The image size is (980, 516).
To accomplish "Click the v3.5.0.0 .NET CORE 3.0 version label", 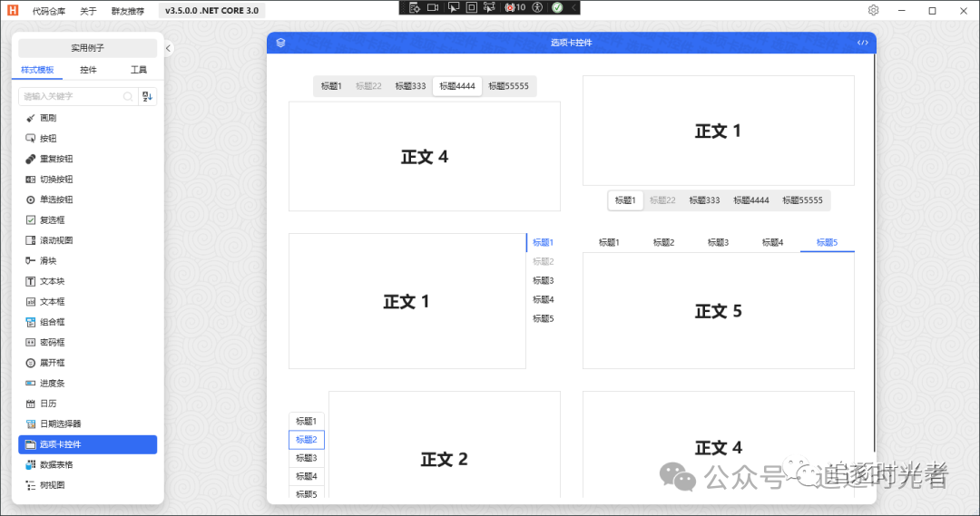I will 211,11.
